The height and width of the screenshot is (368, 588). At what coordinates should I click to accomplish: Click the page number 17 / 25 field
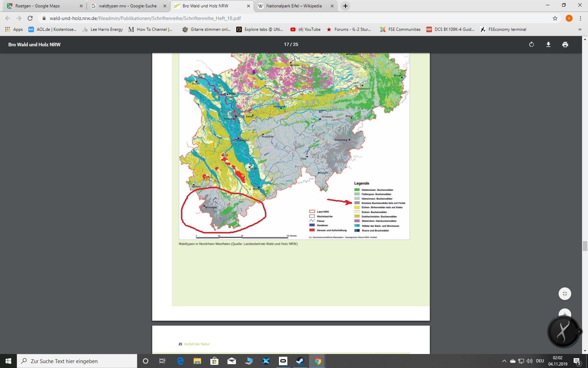pos(291,45)
